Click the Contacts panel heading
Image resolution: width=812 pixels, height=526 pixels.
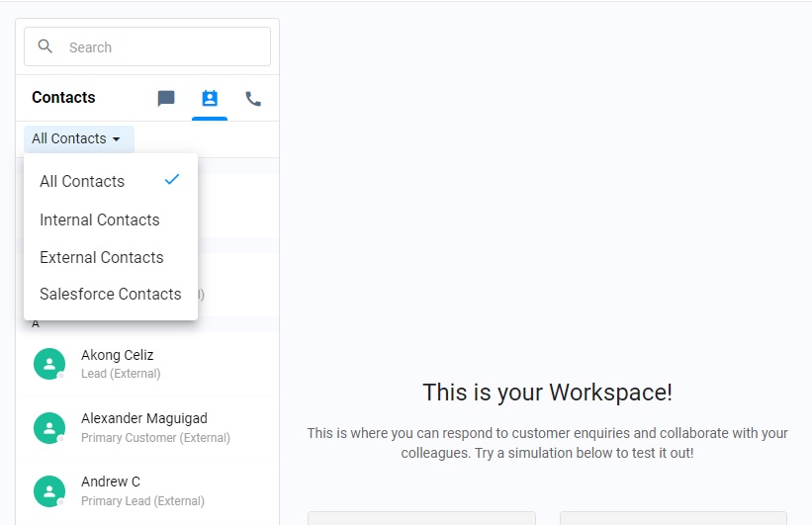click(x=63, y=97)
